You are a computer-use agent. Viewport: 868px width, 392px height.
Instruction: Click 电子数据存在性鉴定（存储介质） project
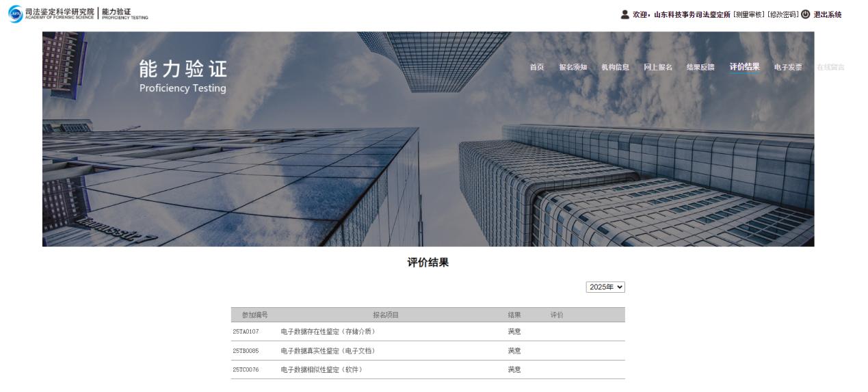328,332
